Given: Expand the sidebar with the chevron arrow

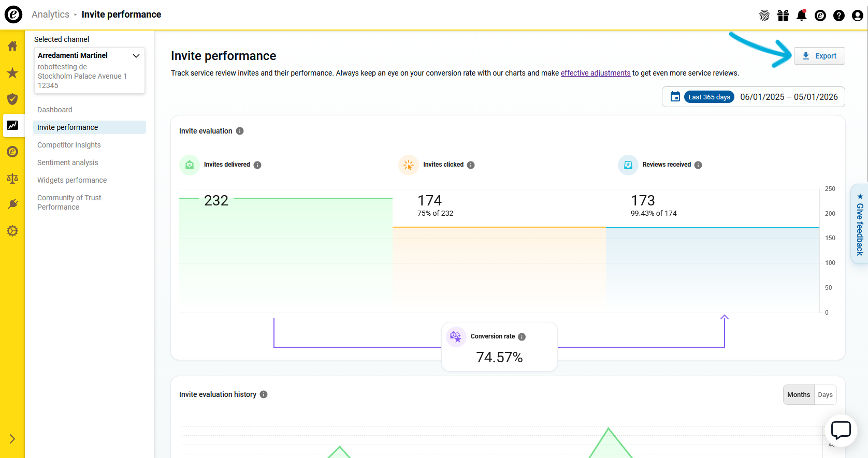Looking at the screenshot, I should point(12,439).
